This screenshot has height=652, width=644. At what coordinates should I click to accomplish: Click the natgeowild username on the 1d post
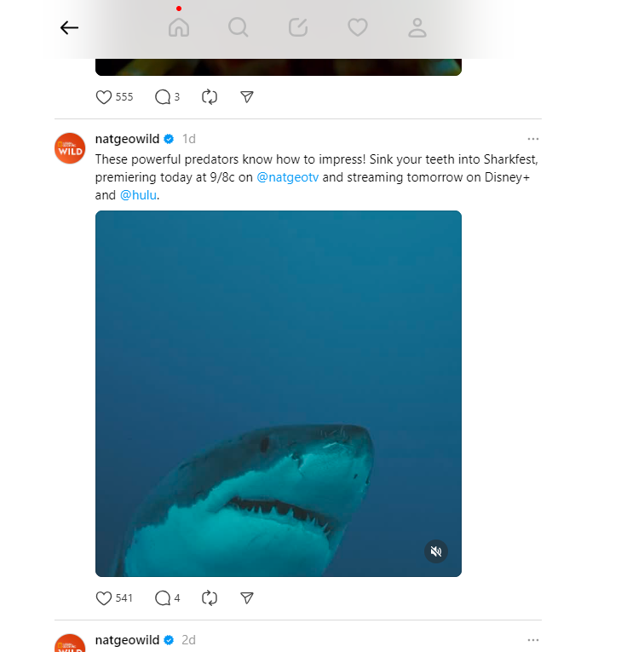point(128,139)
